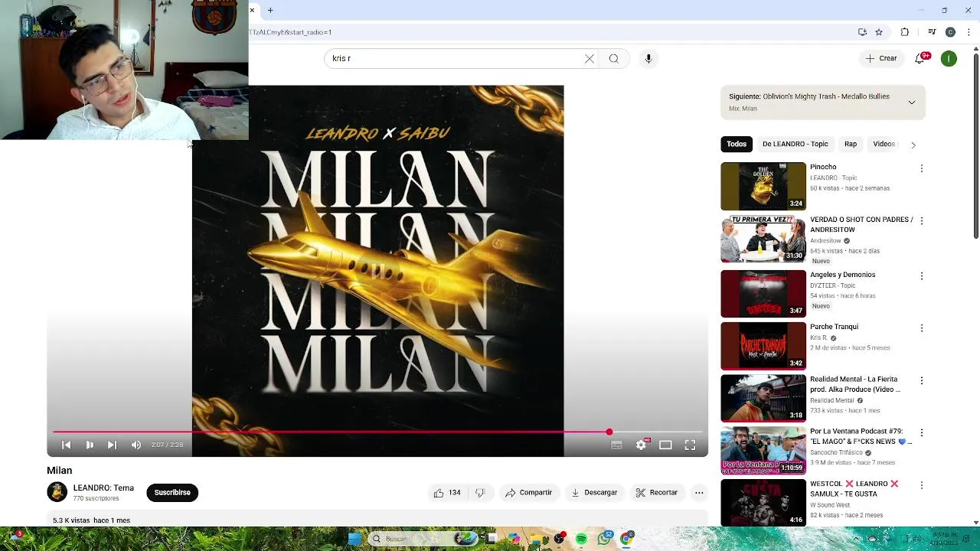Enter fullscreen mode
The width and height of the screenshot is (980, 551).
[690, 445]
